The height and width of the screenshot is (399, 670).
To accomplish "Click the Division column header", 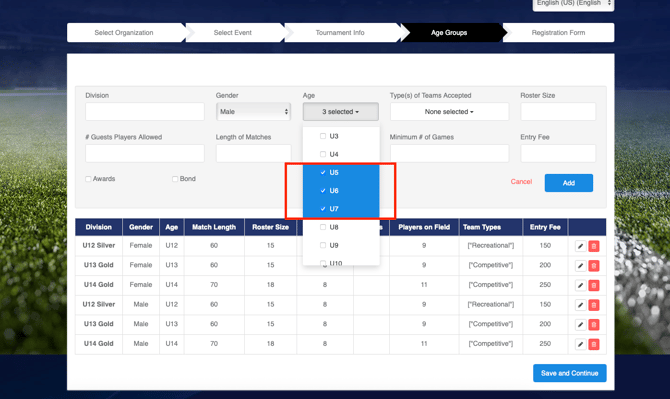I will coord(99,227).
